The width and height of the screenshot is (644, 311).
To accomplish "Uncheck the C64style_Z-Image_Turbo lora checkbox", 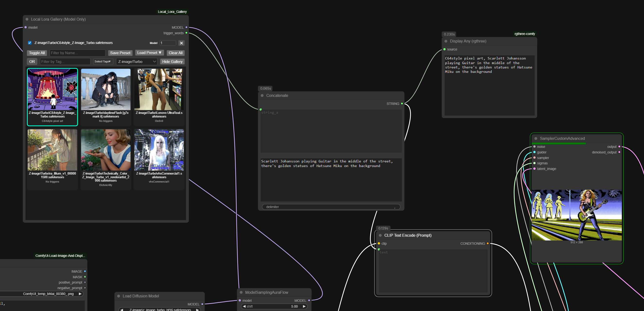I will [x=30, y=43].
